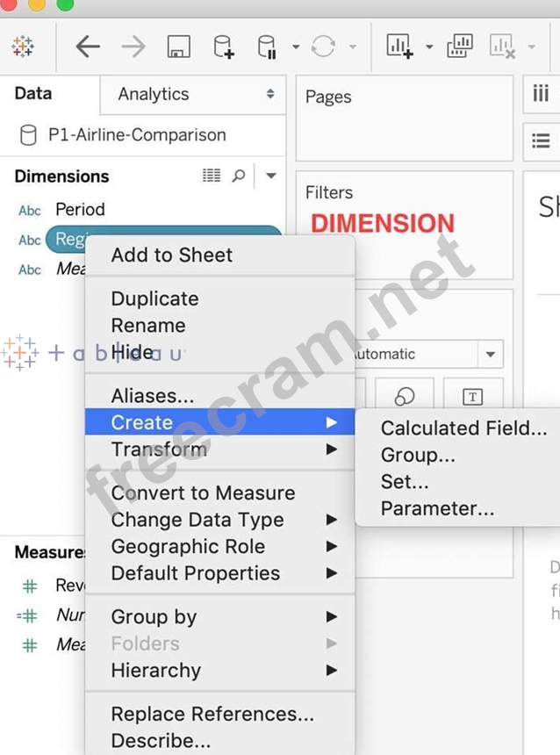560x755 pixels.
Task: Toggle the view data grid icon in Dimensions
Action: pyautogui.click(x=212, y=176)
